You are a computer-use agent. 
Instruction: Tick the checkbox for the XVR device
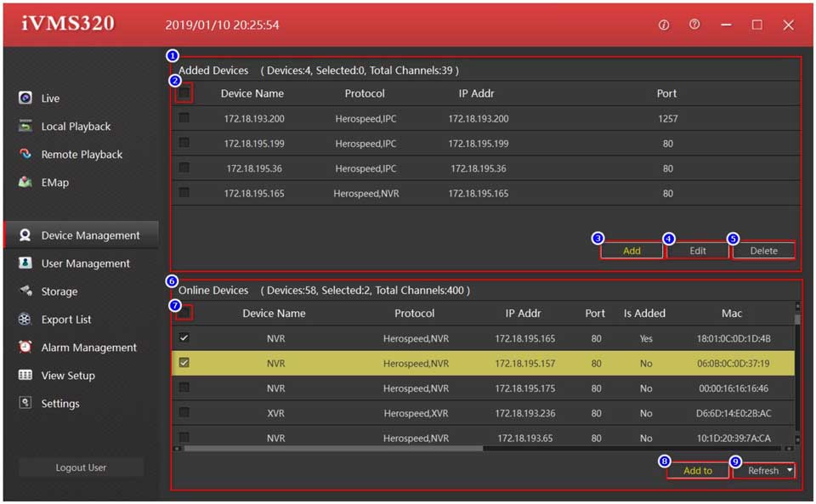184,413
